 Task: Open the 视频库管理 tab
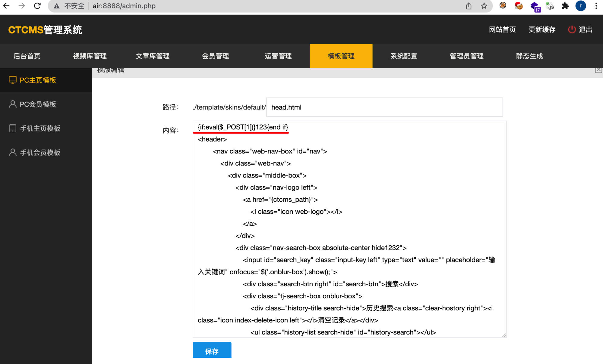tap(90, 56)
